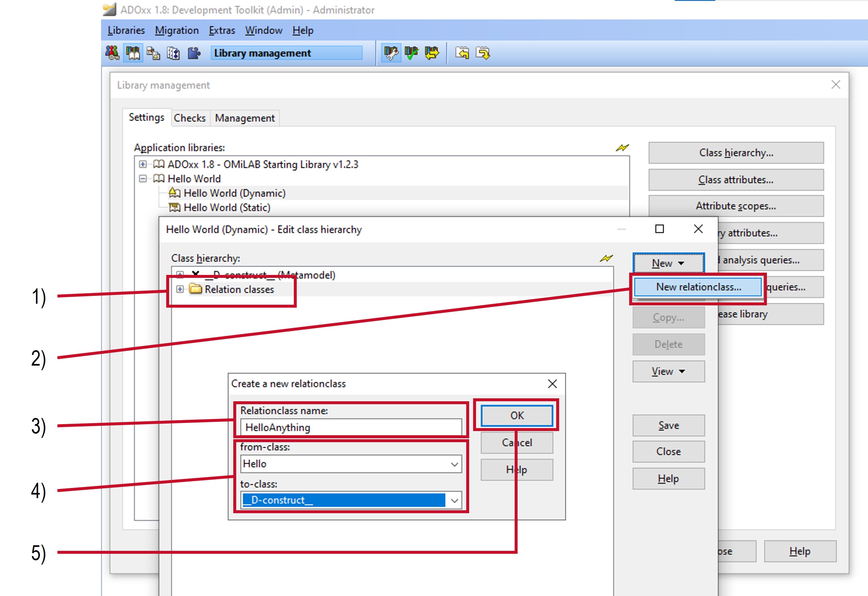Open the Migration menu
The width and height of the screenshot is (868, 596).
(x=177, y=30)
